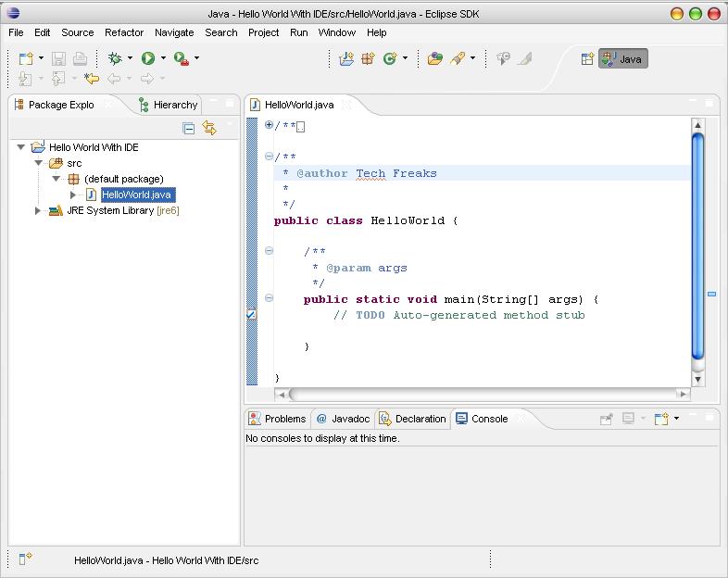Collapse the Hello World With IDE project
This screenshot has width=728, height=578.
click(21, 147)
